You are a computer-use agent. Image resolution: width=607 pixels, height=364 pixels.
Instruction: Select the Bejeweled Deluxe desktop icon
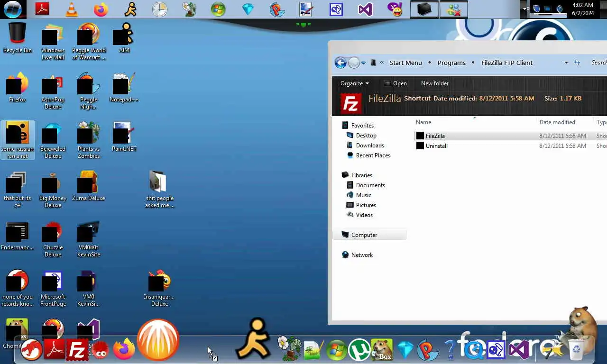click(x=53, y=140)
